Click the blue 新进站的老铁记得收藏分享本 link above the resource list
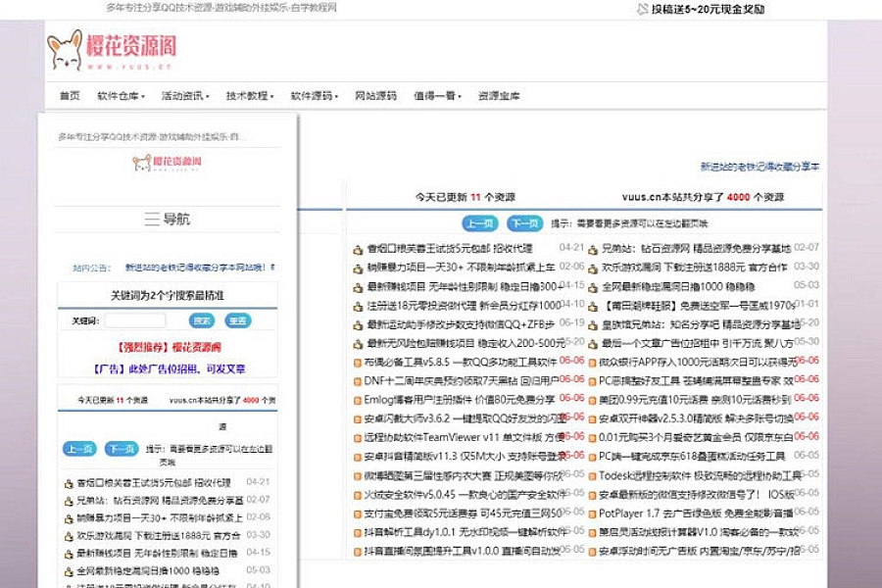The image size is (882, 588). [x=759, y=167]
